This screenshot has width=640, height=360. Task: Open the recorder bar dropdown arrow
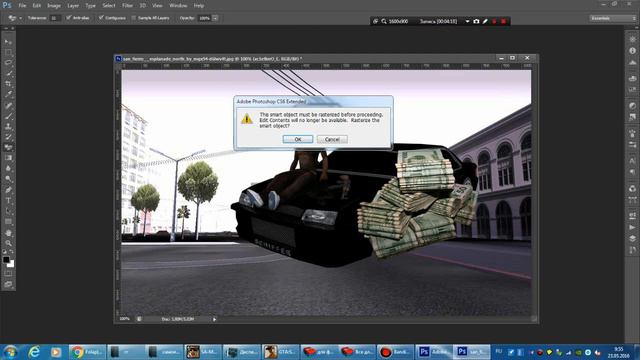tap(467, 21)
